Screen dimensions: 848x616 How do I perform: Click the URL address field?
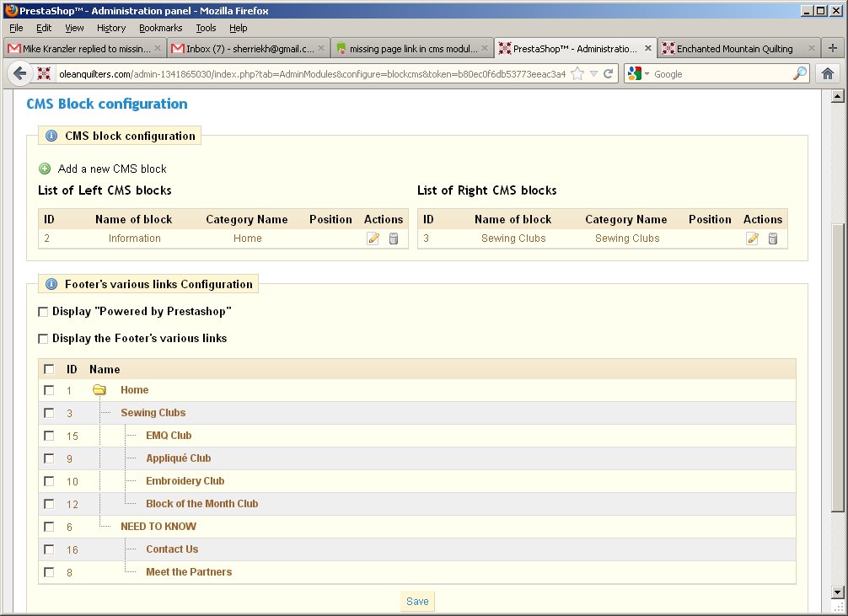(312, 73)
